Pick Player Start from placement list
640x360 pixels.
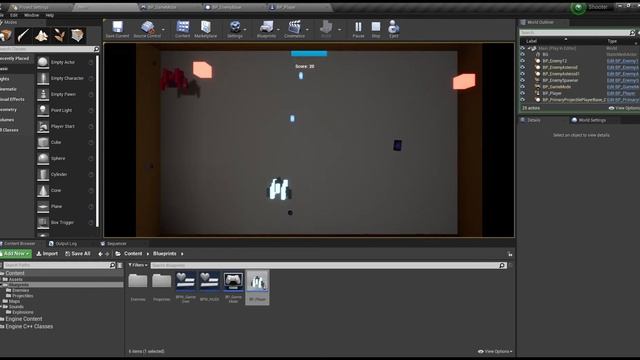pos(65,127)
